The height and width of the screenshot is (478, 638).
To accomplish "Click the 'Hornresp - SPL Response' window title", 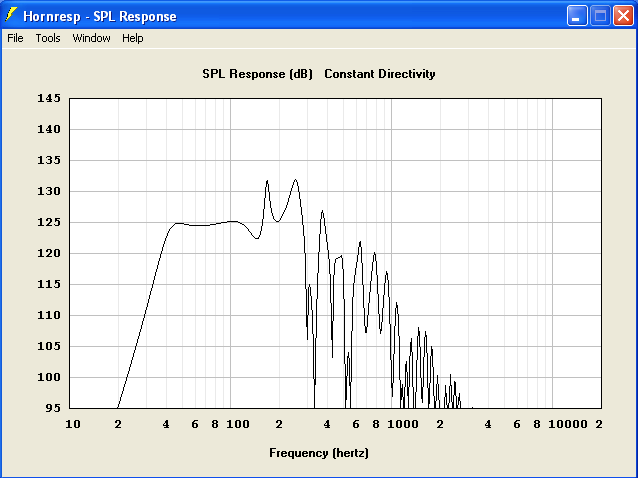I will coord(100,16).
